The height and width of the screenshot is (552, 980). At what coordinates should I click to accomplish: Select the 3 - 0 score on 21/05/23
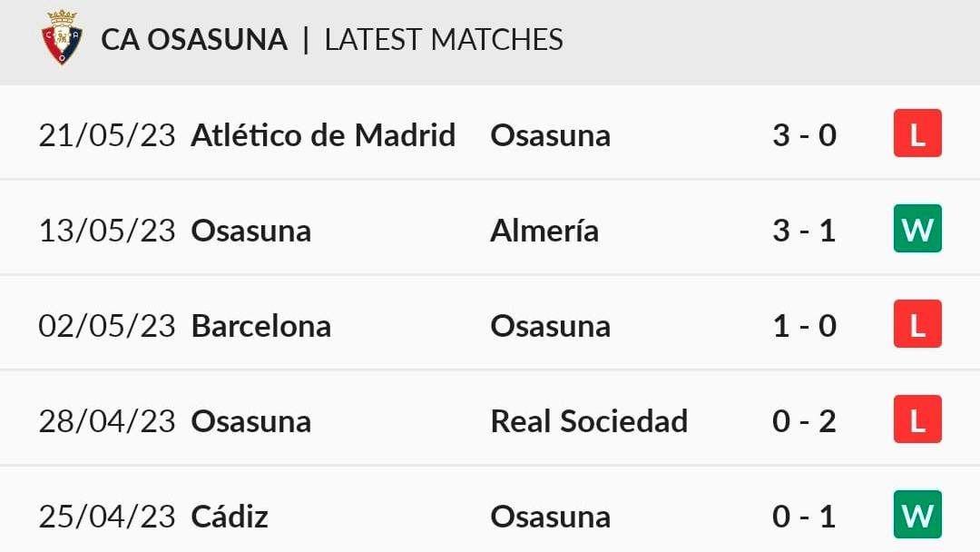[x=804, y=135]
